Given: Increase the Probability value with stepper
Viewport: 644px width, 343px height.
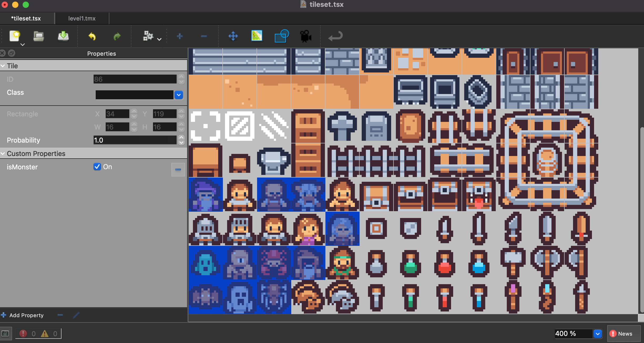Looking at the screenshot, I should pyautogui.click(x=181, y=138).
